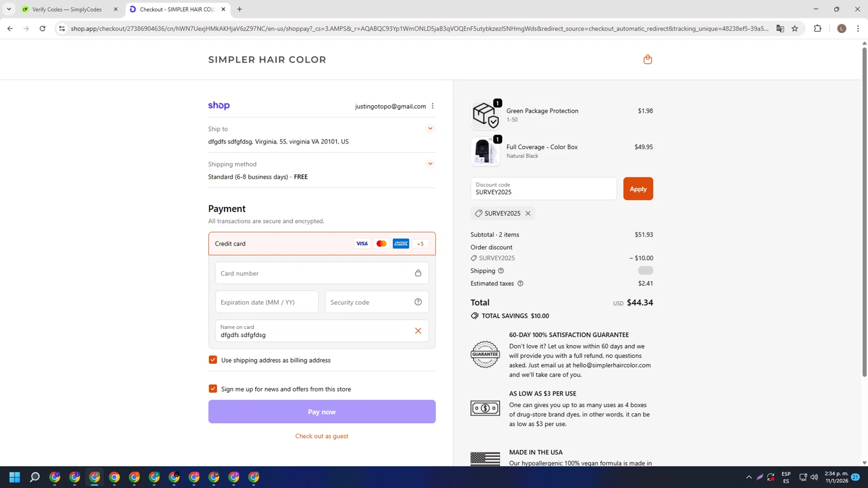Apply the discount code

click(x=638, y=188)
